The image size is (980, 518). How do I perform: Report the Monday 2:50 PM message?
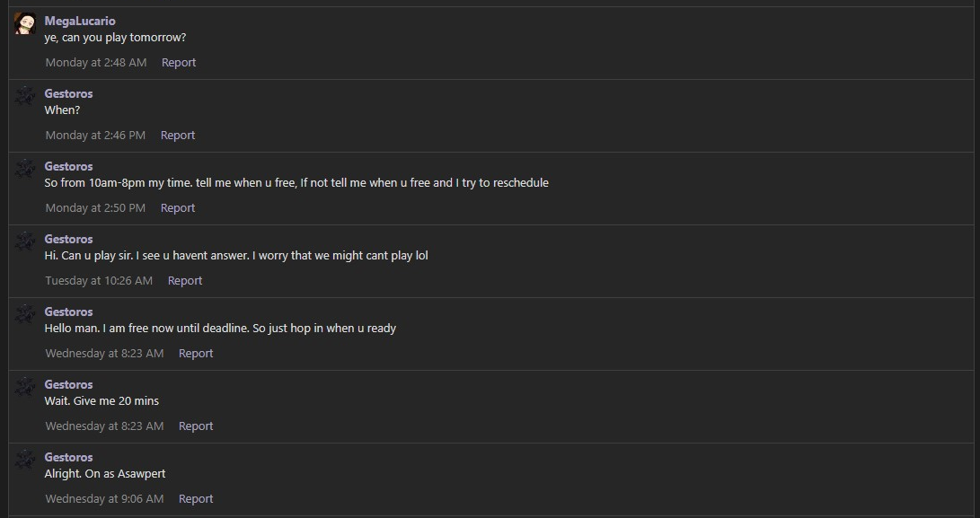178,207
